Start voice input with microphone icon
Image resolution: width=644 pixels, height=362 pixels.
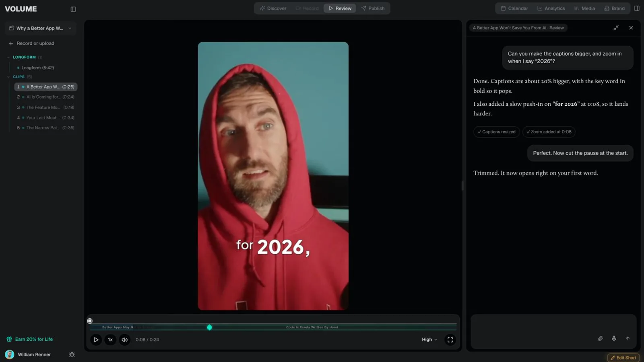tap(614, 338)
